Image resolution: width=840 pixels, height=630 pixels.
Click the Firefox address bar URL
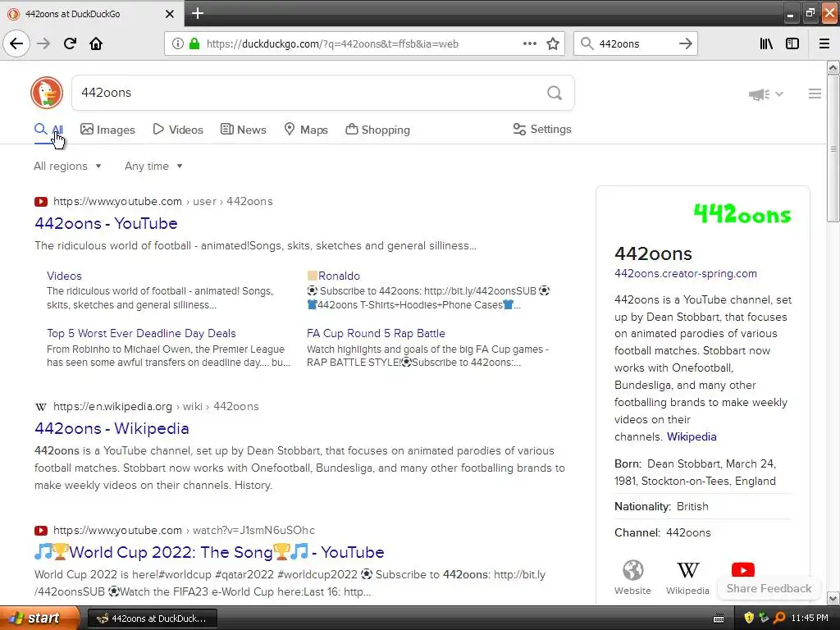(x=332, y=44)
